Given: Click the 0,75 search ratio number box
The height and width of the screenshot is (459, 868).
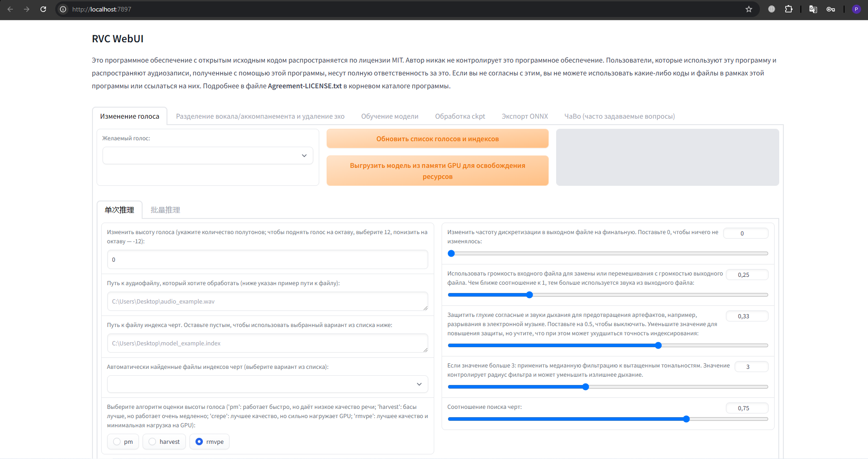Looking at the screenshot, I should [x=747, y=408].
